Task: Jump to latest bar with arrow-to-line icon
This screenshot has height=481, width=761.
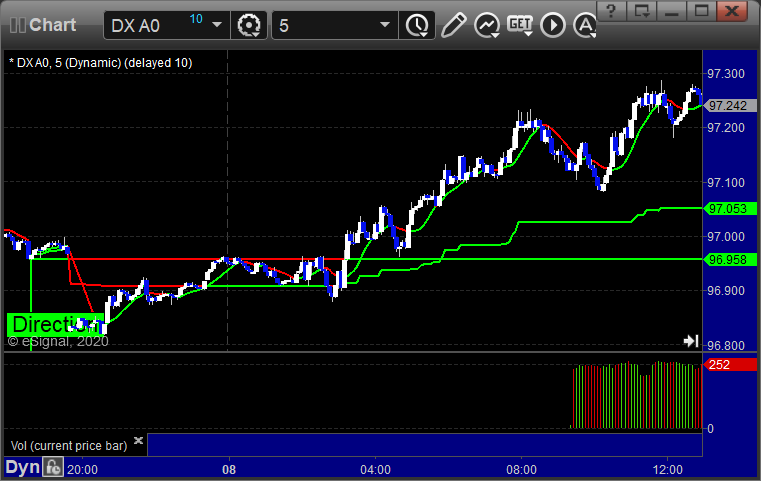Action: (691, 341)
